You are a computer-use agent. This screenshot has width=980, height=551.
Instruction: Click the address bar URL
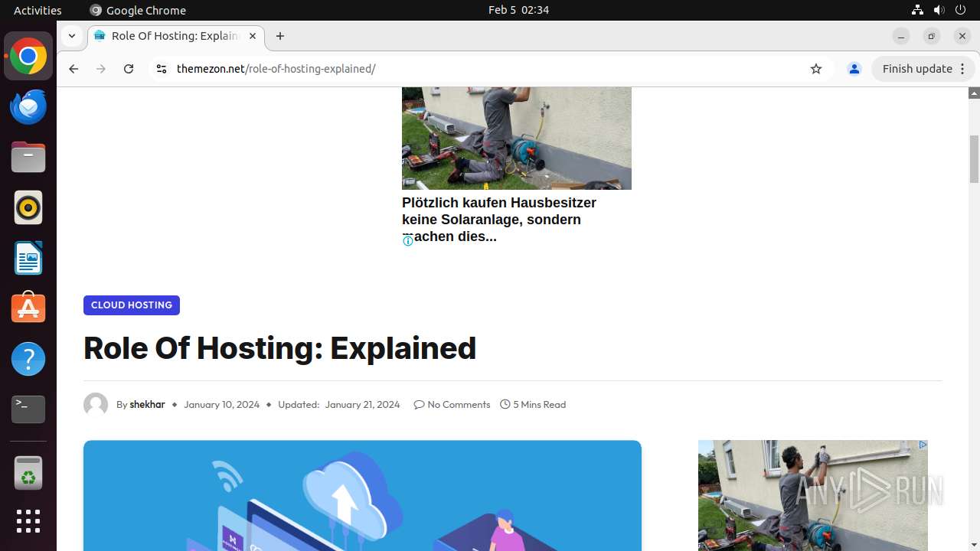tap(276, 69)
